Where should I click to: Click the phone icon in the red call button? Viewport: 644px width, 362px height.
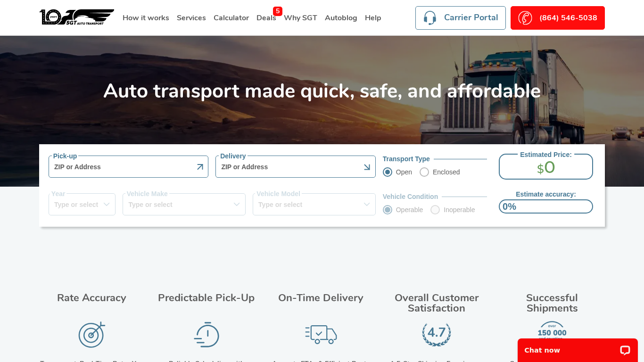(x=525, y=17)
